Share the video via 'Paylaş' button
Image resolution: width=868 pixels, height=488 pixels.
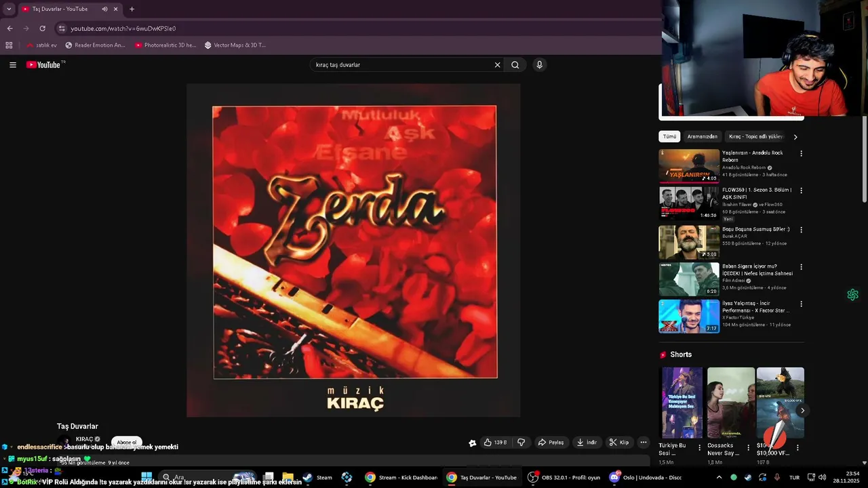551,443
